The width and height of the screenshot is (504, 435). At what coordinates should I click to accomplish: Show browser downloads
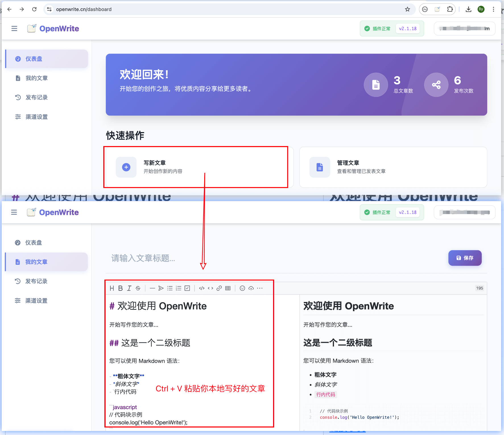[x=468, y=9]
